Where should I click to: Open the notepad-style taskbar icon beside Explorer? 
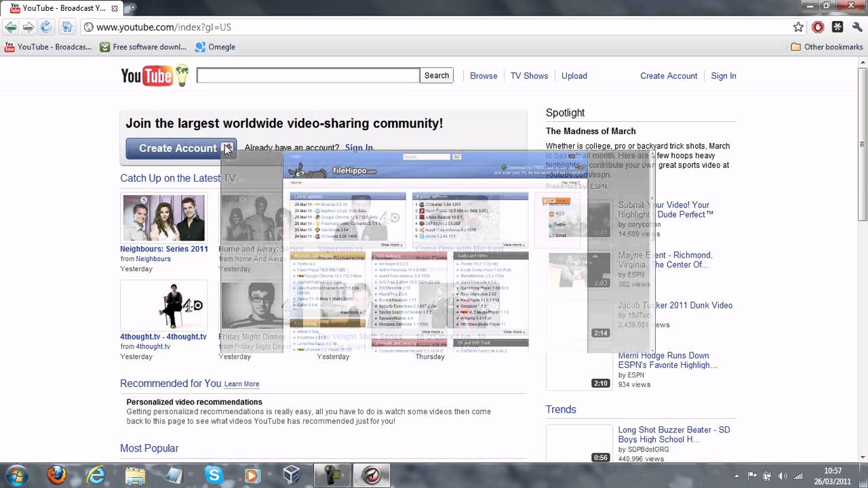[174, 474]
